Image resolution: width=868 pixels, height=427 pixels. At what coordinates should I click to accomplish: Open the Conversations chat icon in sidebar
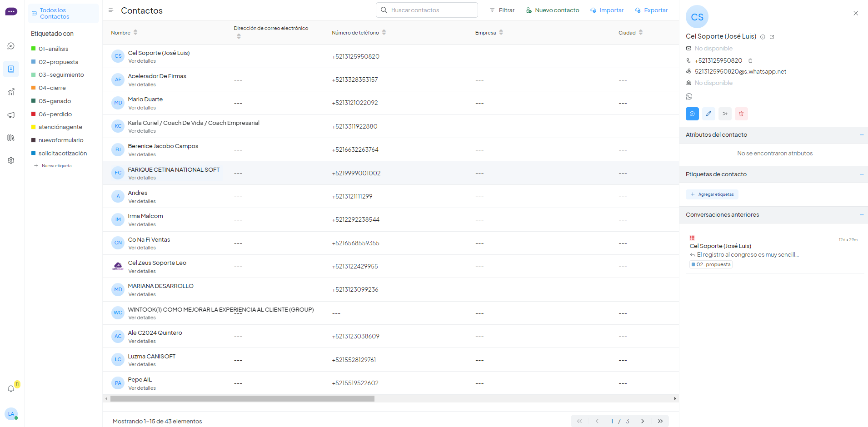11,46
